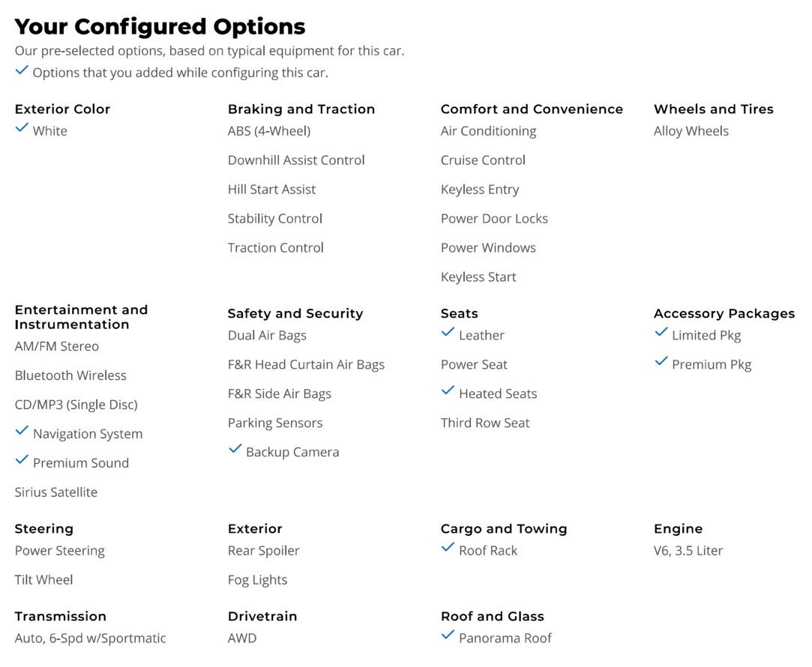This screenshot has height=667, width=812.
Task: Click the Braking and Traction heading
Action: click(x=301, y=109)
